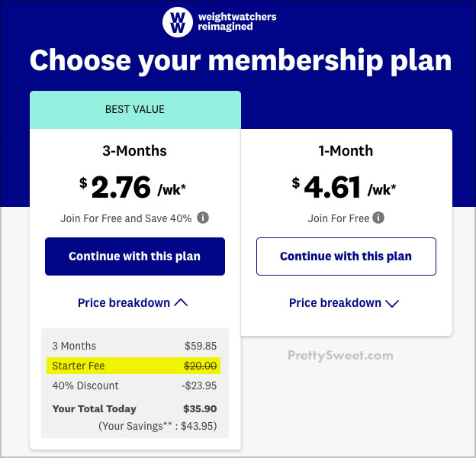Click the $2.76 per week price
This screenshot has height=458, width=476.
pyautogui.click(x=133, y=187)
